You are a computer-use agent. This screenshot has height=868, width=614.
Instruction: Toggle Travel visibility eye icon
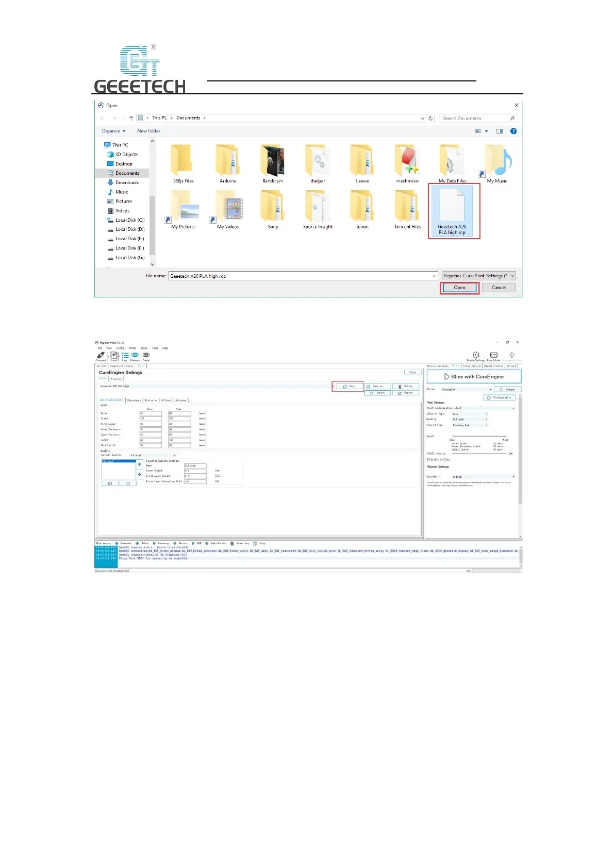[x=146, y=356]
